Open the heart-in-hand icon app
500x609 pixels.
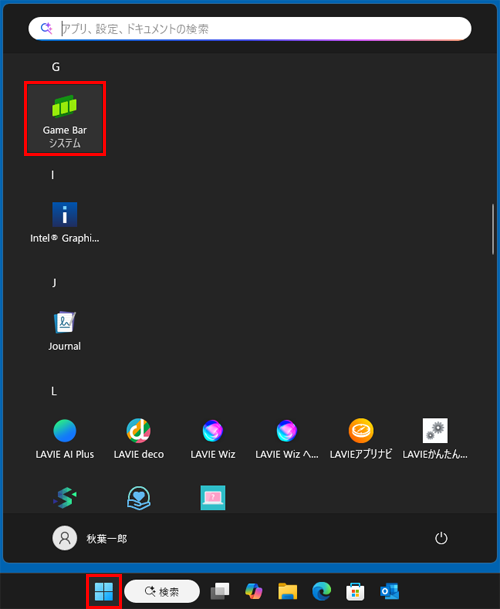pyautogui.click(x=139, y=498)
